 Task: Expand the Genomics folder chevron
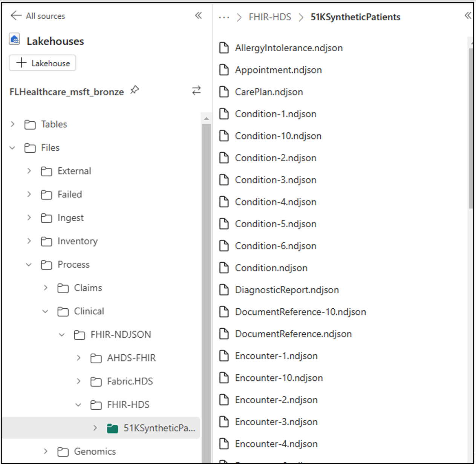(x=45, y=451)
